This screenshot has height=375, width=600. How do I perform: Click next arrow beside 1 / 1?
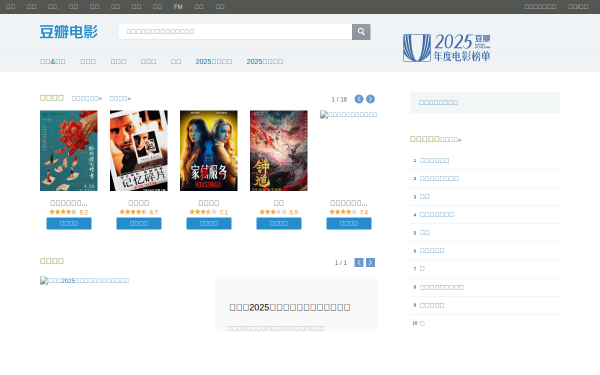point(370,262)
